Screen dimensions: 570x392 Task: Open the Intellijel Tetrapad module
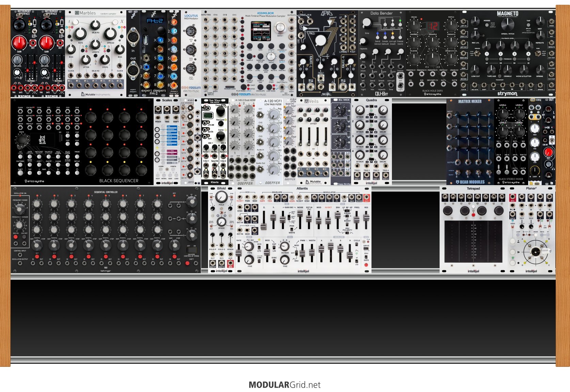point(474,229)
